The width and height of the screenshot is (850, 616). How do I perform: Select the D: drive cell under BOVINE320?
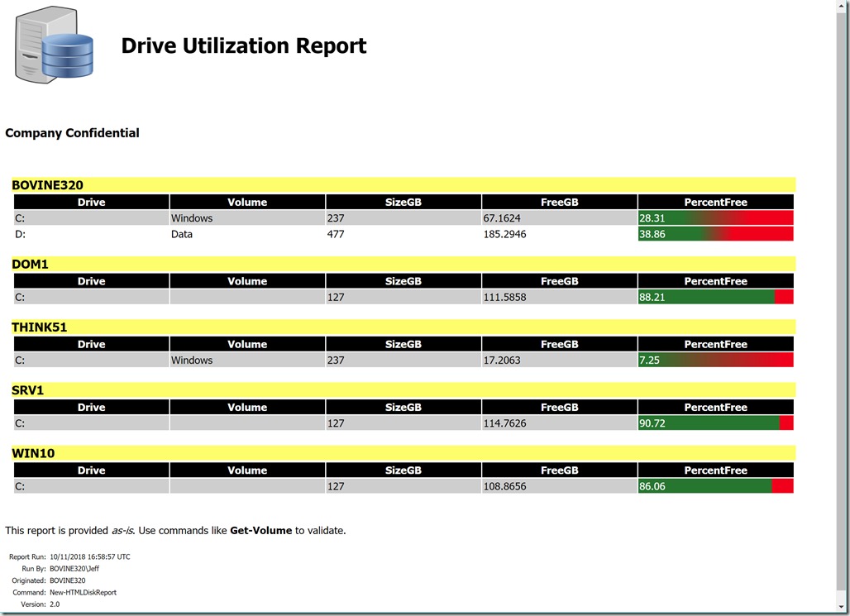click(91, 234)
